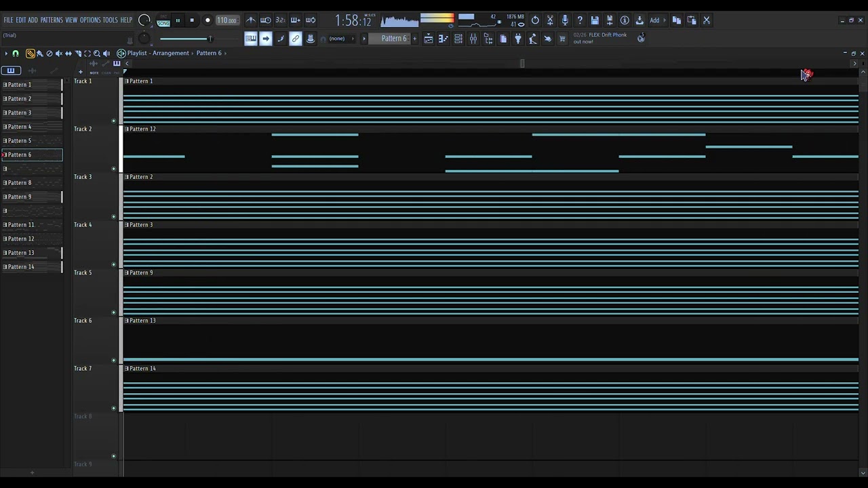Select Pattern 12 in picker list
868x488 pixels.
32,239
